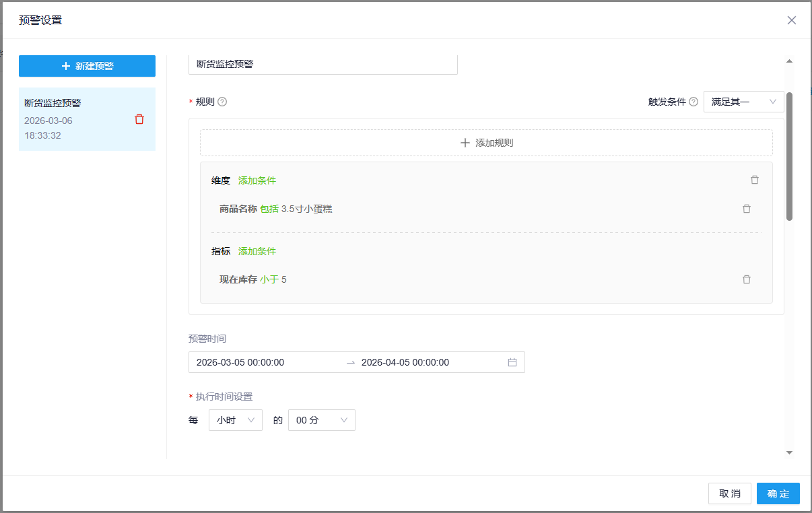
Task: Open the 满足其一 trigger condition dropdown
Action: tap(743, 101)
